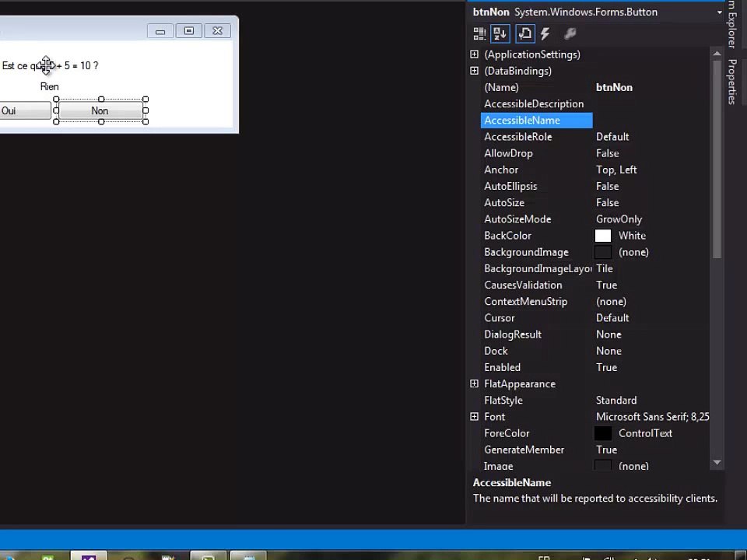
Task: Click the 'Top, Left' Anchor value
Action: 616,170
